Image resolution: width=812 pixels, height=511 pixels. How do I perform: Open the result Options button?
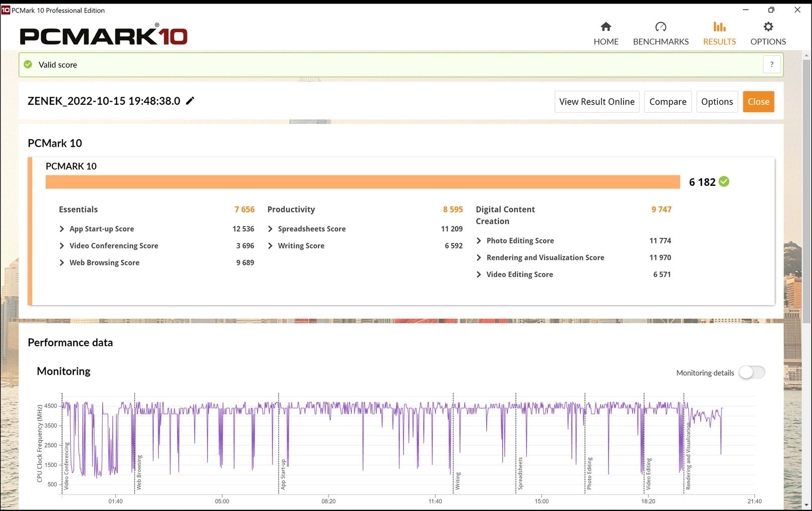pyautogui.click(x=717, y=102)
